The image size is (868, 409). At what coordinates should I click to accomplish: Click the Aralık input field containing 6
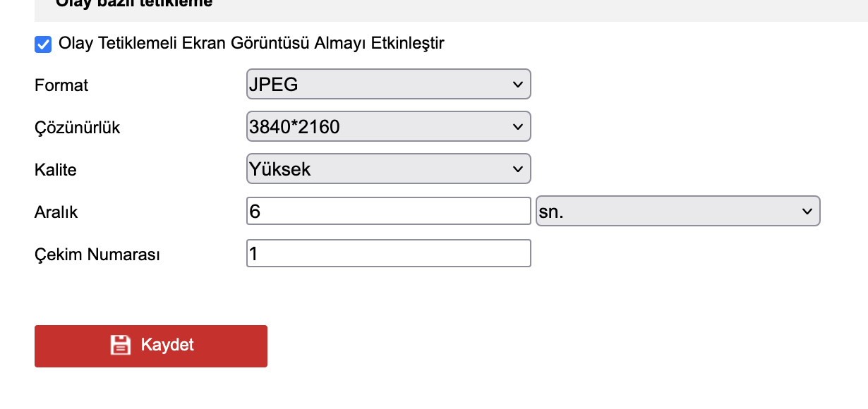(388, 212)
